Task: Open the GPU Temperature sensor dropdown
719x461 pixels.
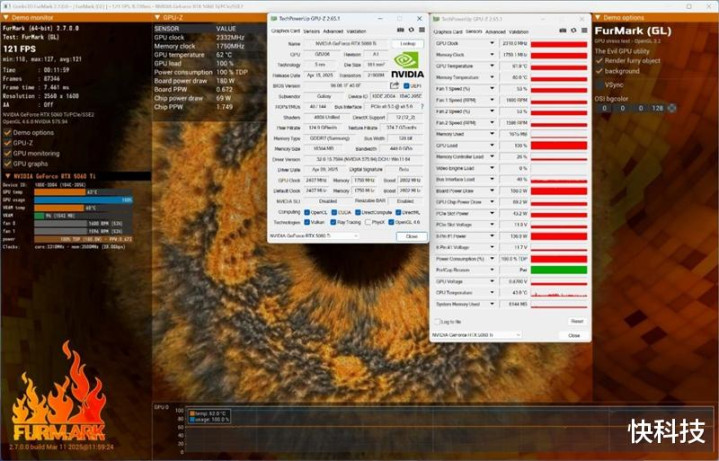Action: click(x=492, y=66)
